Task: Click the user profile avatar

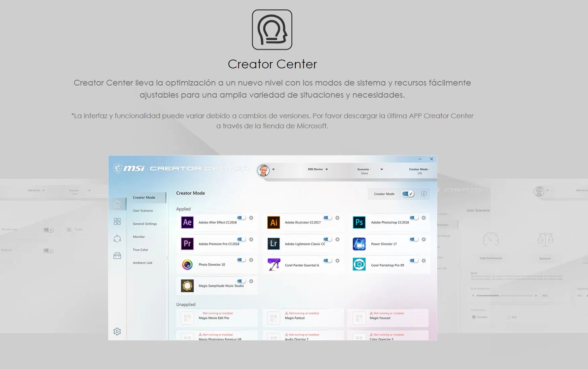Action: 263,170
